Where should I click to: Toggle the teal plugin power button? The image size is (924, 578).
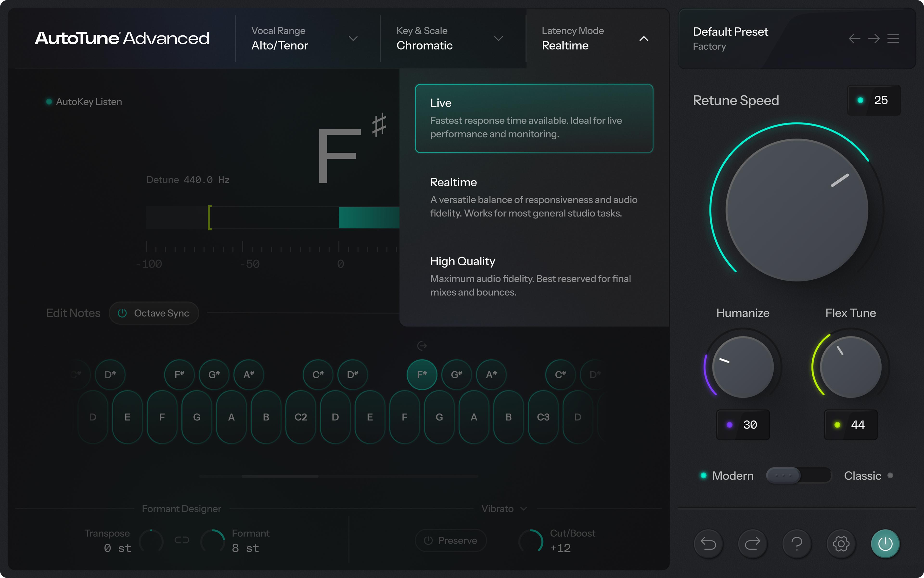[x=885, y=543]
